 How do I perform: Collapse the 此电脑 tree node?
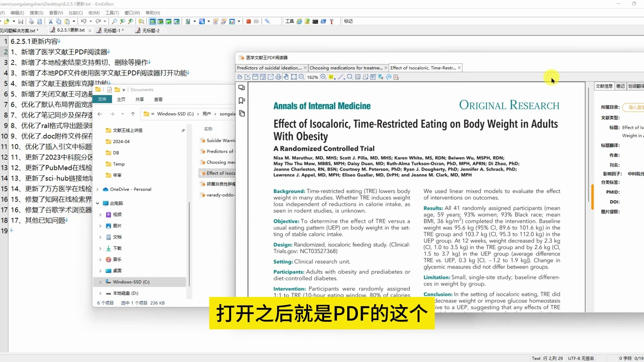point(98,203)
